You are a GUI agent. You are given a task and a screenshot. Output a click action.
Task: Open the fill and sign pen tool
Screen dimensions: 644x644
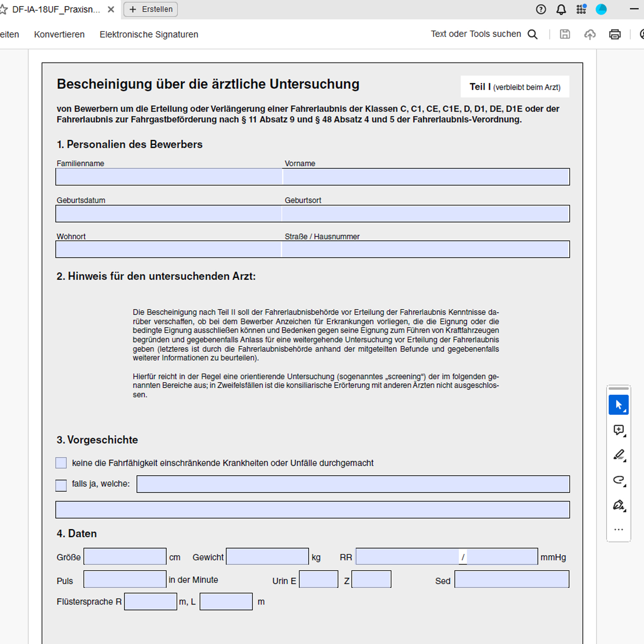619,505
